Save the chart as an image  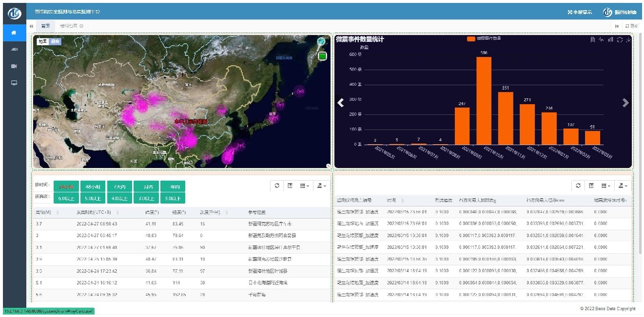[x=628, y=40]
